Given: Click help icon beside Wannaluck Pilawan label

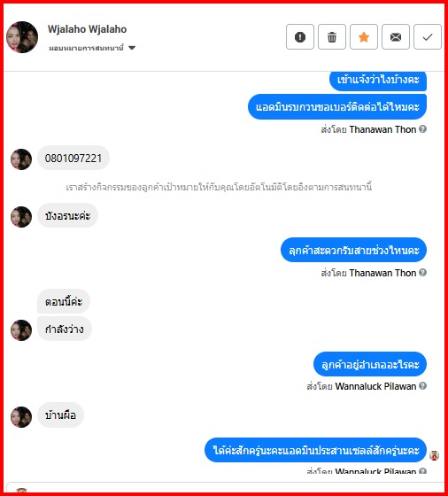Looking at the screenshot, I should click(422, 385).
